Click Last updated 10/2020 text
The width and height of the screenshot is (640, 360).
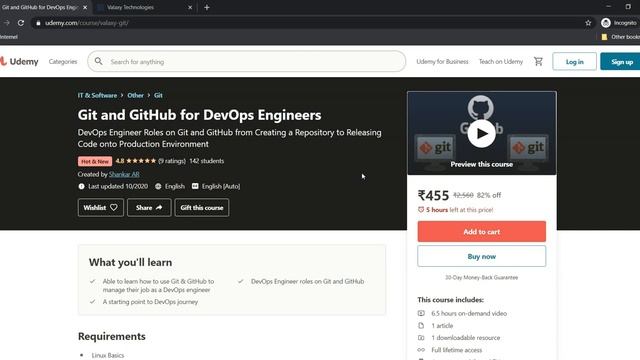[118, 186]
